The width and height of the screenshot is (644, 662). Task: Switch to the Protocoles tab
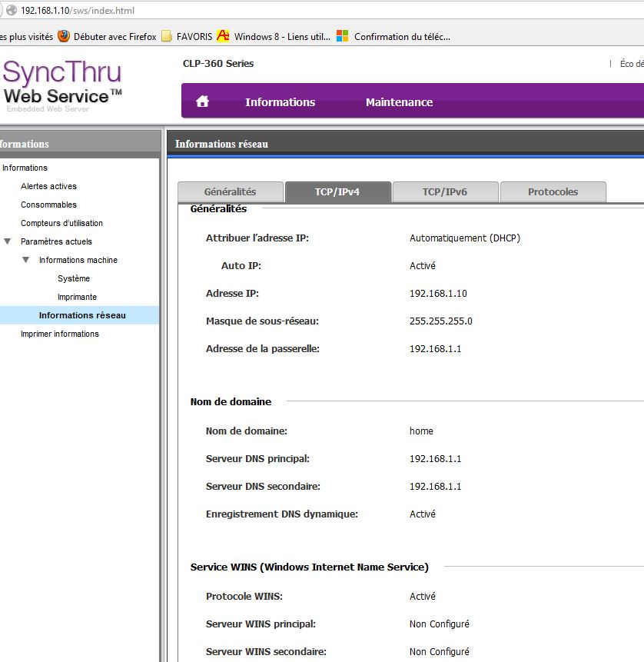click(553, 192)
